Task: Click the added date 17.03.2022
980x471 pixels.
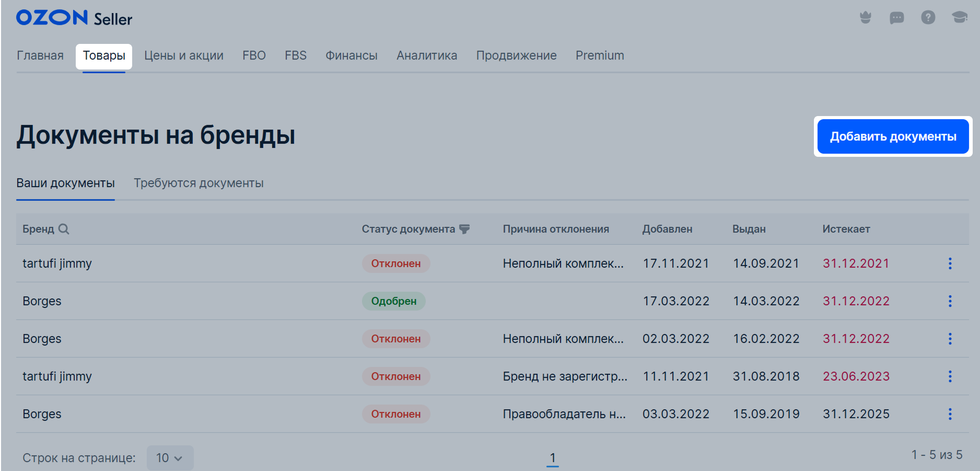Action: pyautogui.click(x=676, y=301)
